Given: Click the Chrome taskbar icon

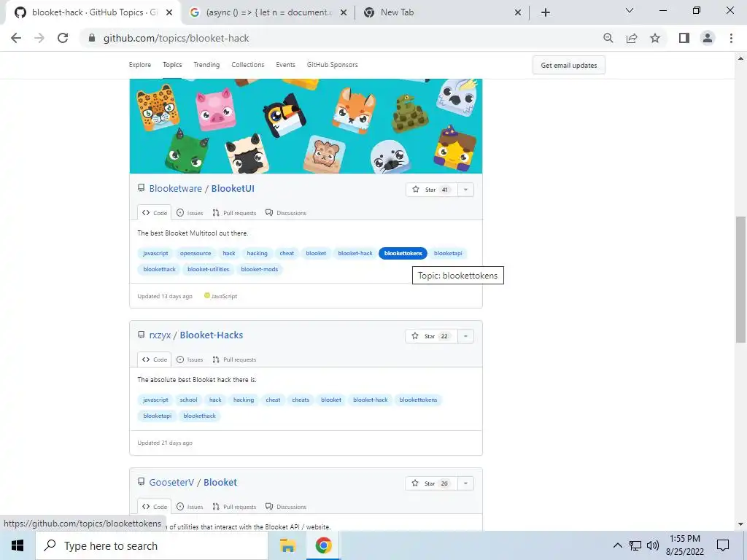Looking at the screenshot, I should coord(323,545).
